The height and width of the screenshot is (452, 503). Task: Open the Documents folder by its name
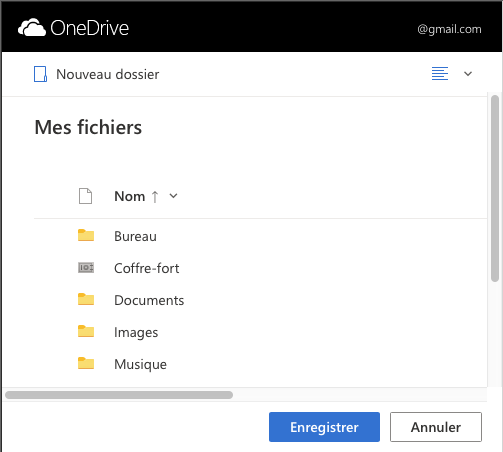point(149,300)
